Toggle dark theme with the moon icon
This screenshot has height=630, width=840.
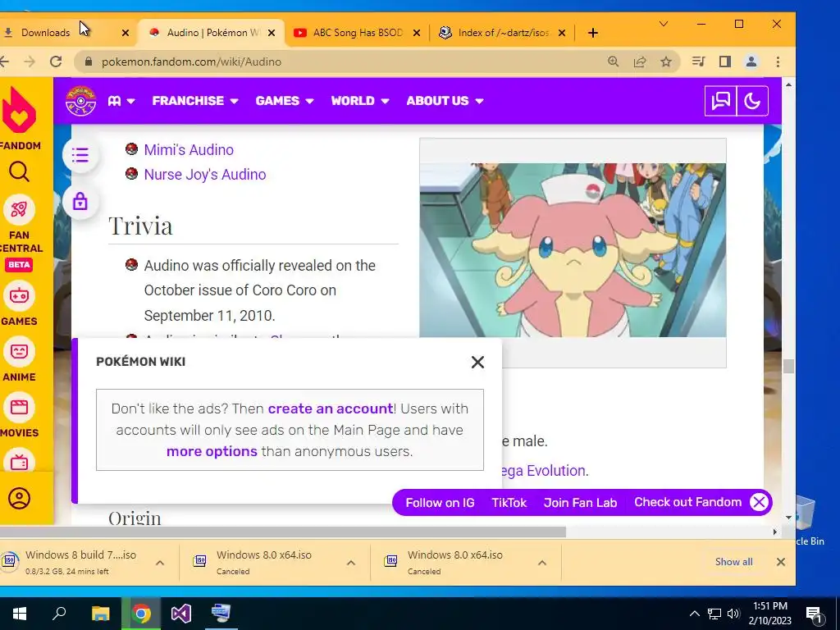tap(752, 101)
